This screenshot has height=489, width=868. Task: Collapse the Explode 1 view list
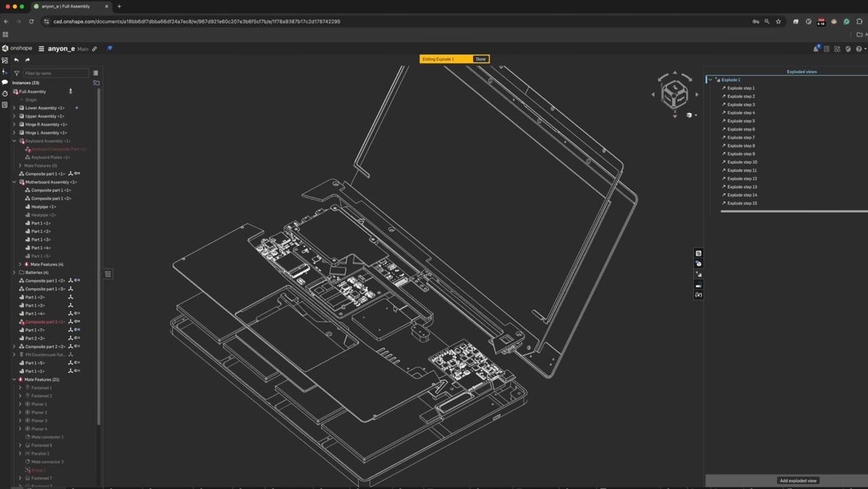710,80
